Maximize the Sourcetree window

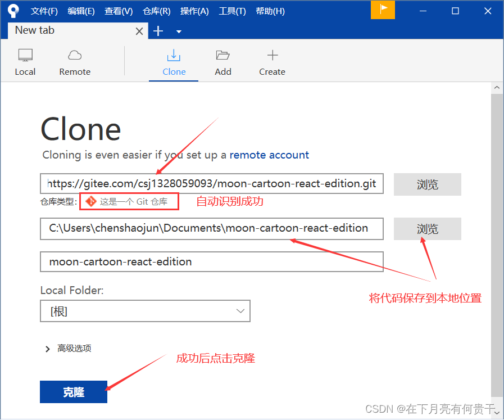pos(455,11)
